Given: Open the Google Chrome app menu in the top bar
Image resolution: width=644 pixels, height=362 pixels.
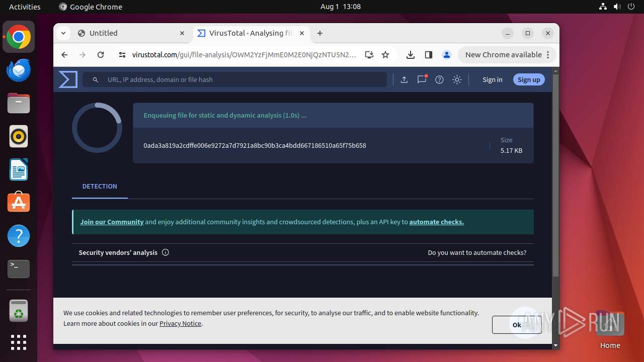Looking at the screenshot, I should pos(91,7).
